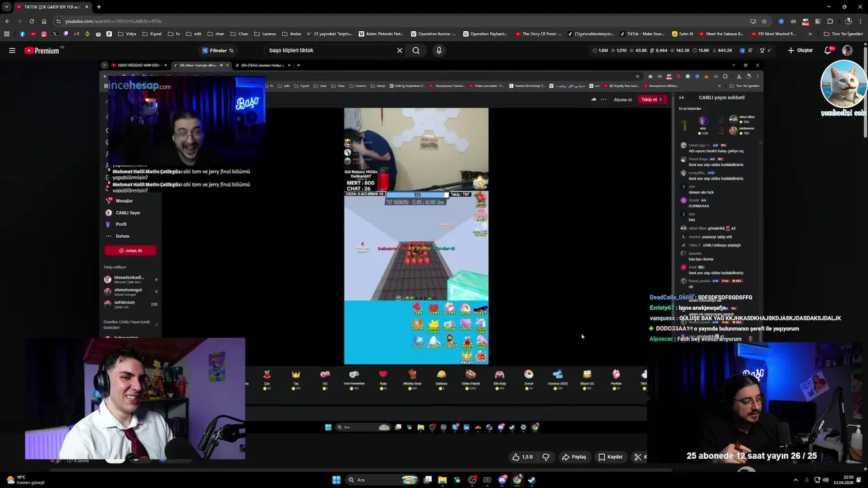868x488 pixels.
Task: Open the Chao bookmarks folder
Action: point(239,33)
